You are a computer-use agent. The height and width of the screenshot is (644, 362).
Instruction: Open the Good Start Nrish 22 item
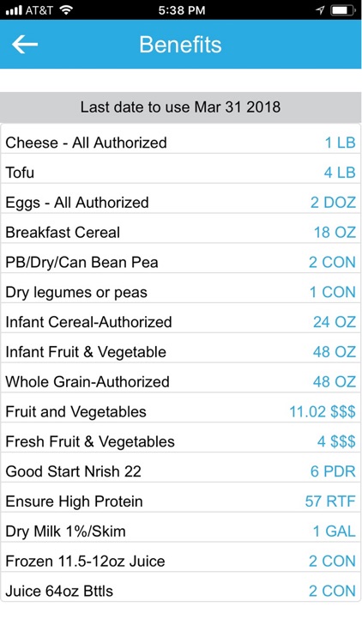pyautogui.click(x=181, y=471)
